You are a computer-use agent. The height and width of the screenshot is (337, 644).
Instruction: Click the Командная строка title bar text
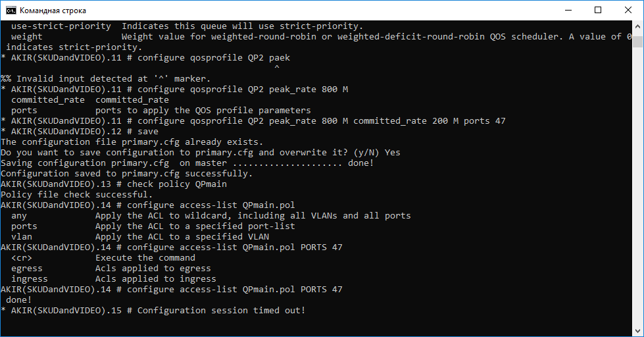pyautogui.click(x=53, y=11)
